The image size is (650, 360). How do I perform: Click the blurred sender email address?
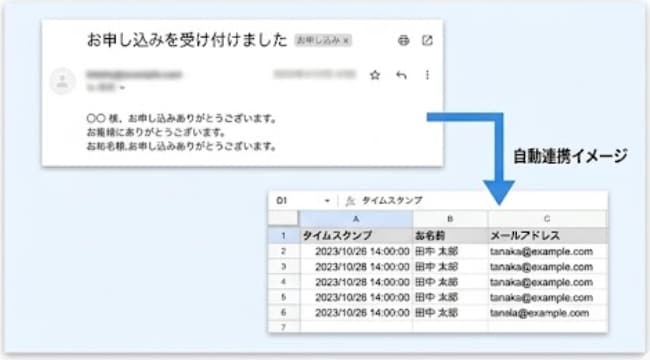tap(134, 75)
